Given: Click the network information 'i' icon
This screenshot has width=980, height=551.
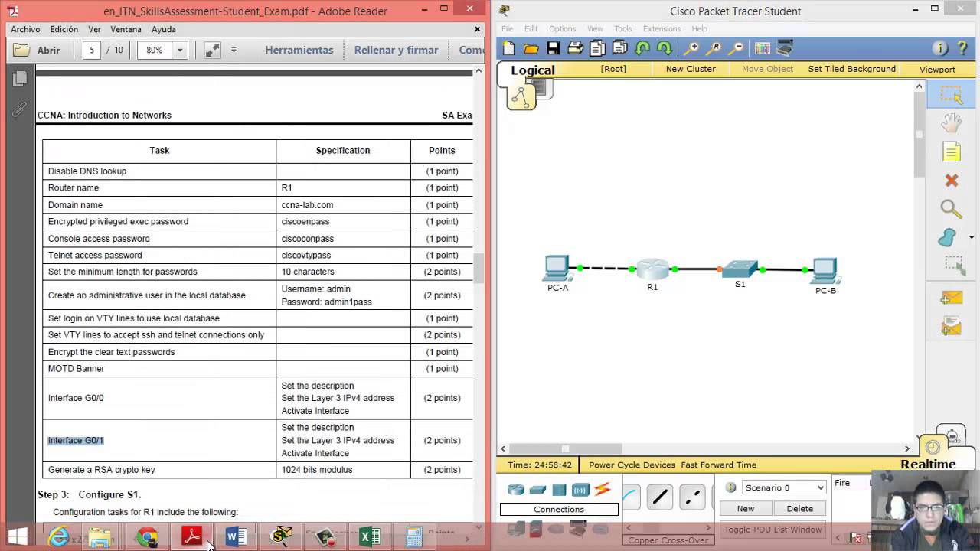Looking at the screenshot, I should [940, 48].
